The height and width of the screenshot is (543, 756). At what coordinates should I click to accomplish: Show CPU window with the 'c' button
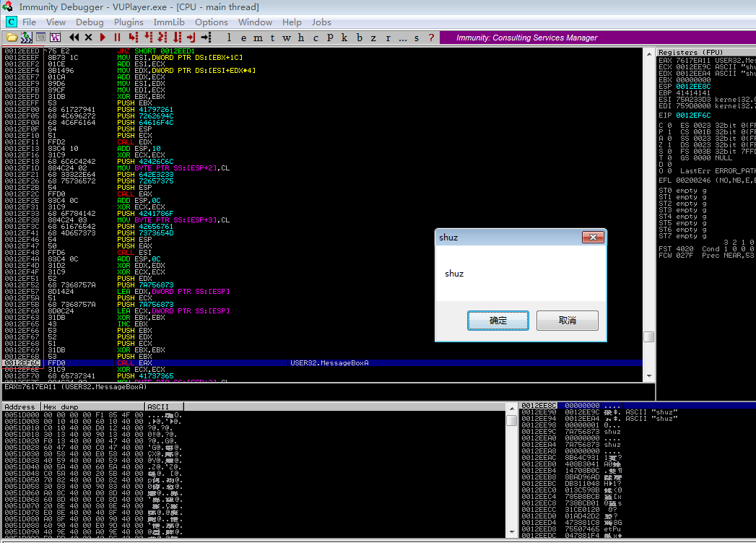coord(316,38)
